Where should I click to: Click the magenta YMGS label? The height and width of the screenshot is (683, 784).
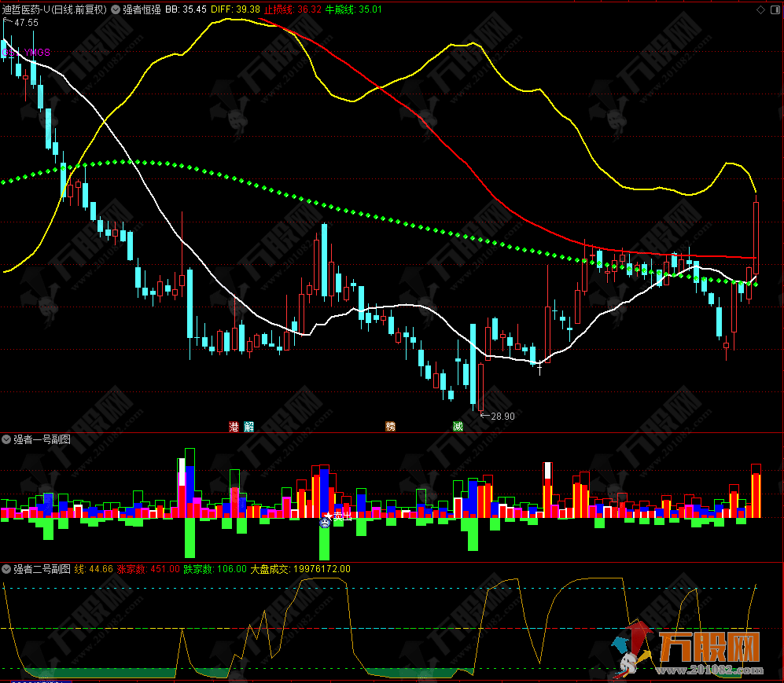coord(37,52)
